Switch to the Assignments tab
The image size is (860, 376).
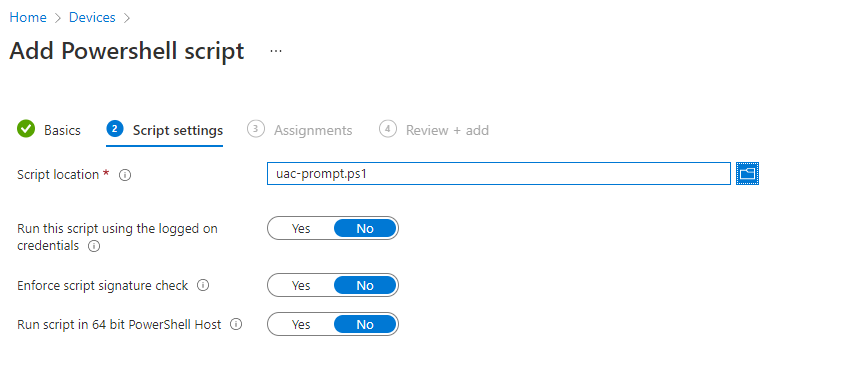313,130
